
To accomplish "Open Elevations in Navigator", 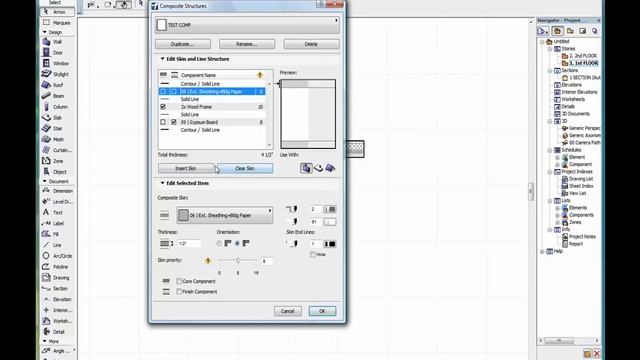I will click(x=567, y=85).
